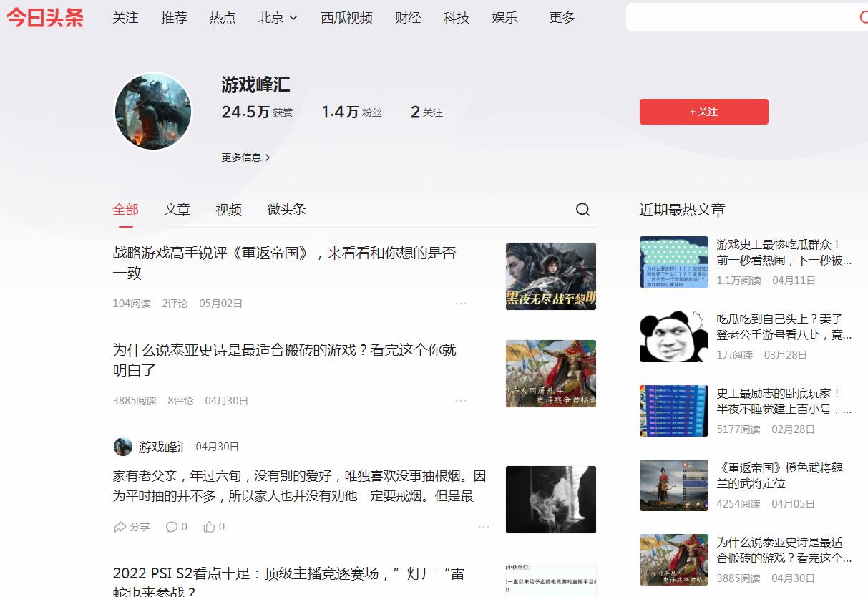Open hot article 吃瓜吃到自己头上
This screenshot has height=597, width=868.
click(784, 326)
